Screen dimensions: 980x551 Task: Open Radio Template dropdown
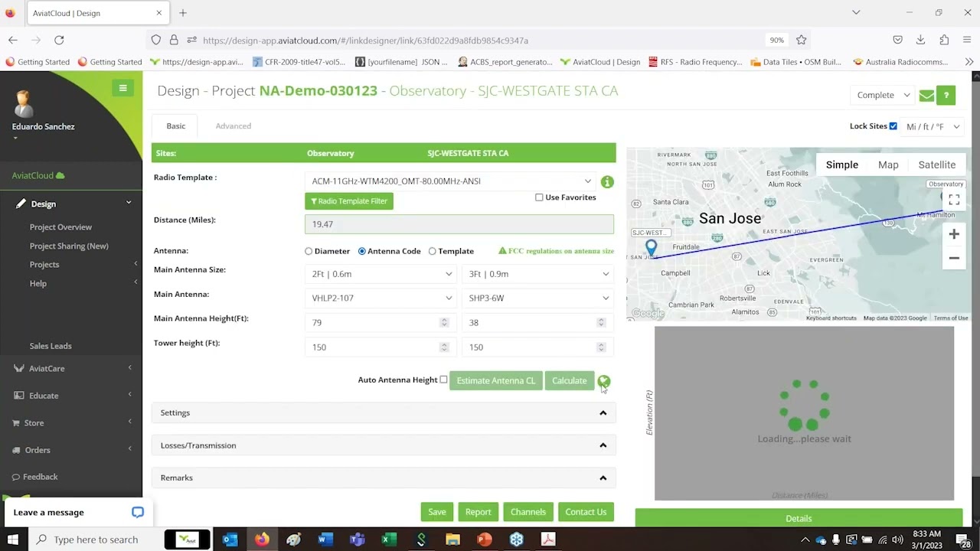452,181
